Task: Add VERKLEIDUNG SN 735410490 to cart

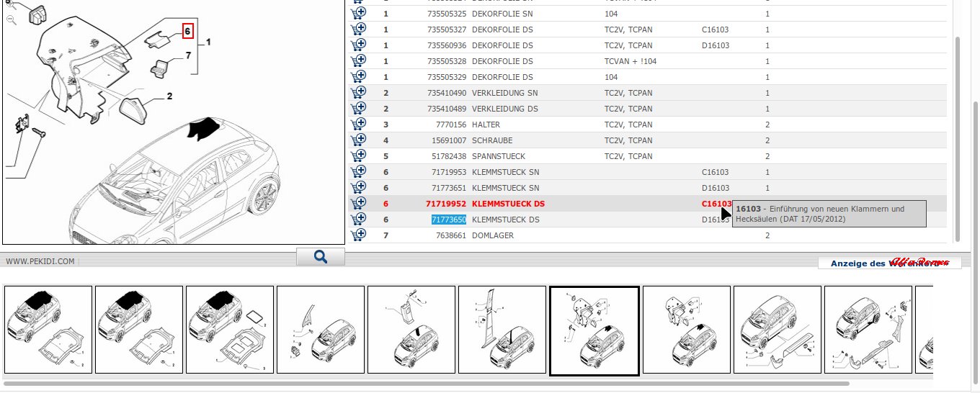Action: [x=358, y=92]
